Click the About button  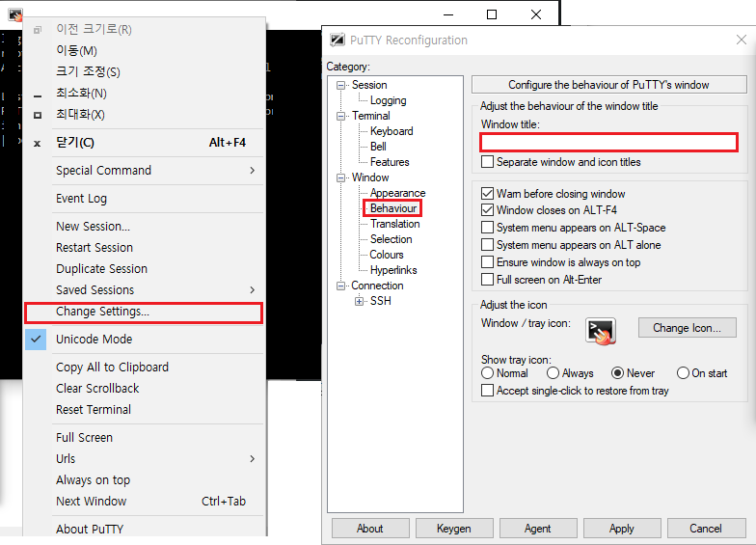coord(370,529)
